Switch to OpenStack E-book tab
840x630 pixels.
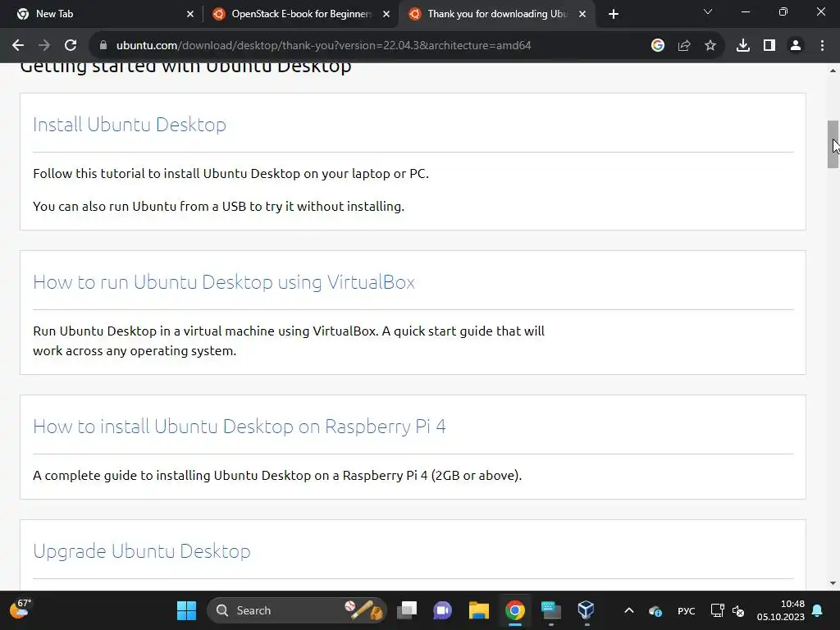pyautogui.click(x=301, y=14)
